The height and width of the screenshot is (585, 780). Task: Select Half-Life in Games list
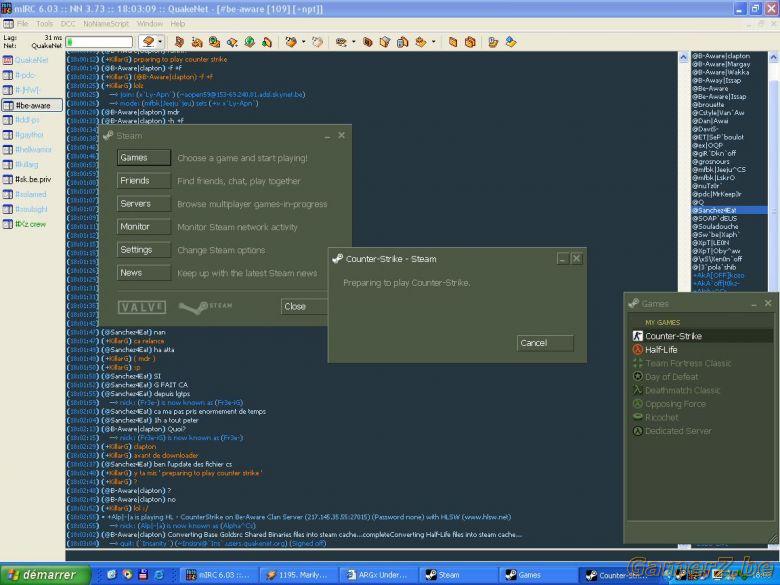tap(701, 350)
